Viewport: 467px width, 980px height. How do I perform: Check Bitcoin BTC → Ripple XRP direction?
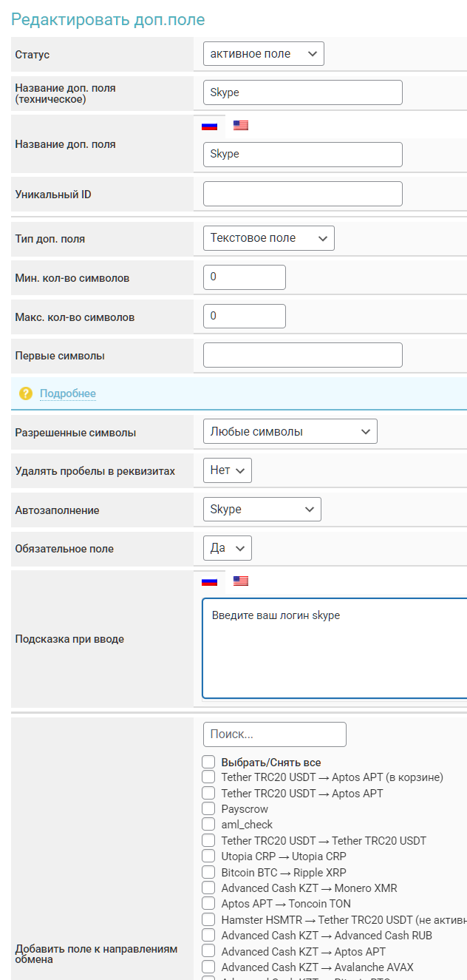pos(208,872)
